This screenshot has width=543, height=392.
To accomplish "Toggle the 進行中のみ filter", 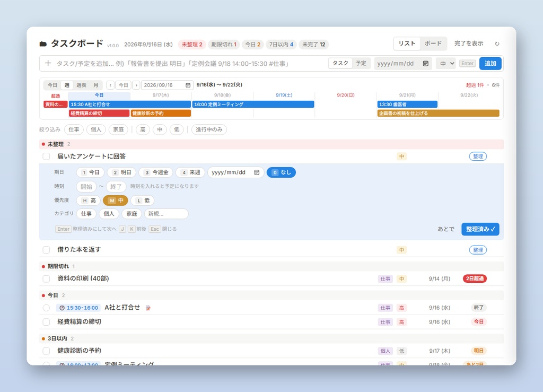I will click(x=209, y=129).
